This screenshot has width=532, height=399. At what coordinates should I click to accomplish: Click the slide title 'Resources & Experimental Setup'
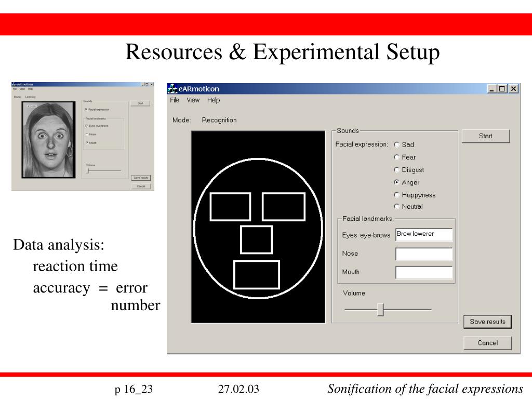pos(283,52)
